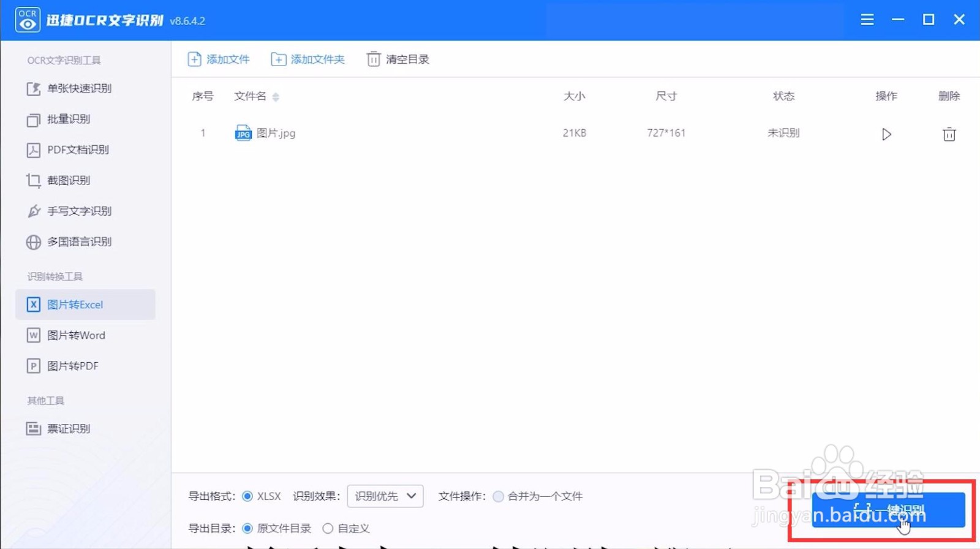Click the Excel X icon in sidebar

click(x=34, y=305)
